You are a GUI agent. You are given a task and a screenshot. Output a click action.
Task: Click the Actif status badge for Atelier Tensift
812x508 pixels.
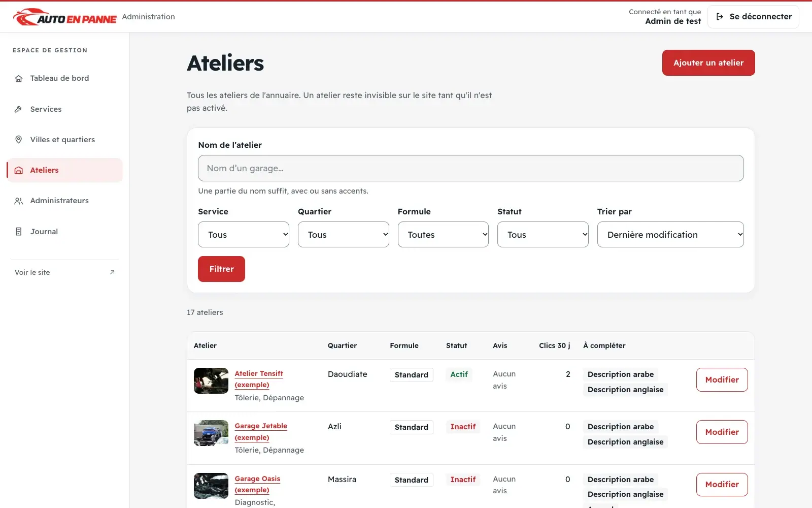tap(459, 374)
